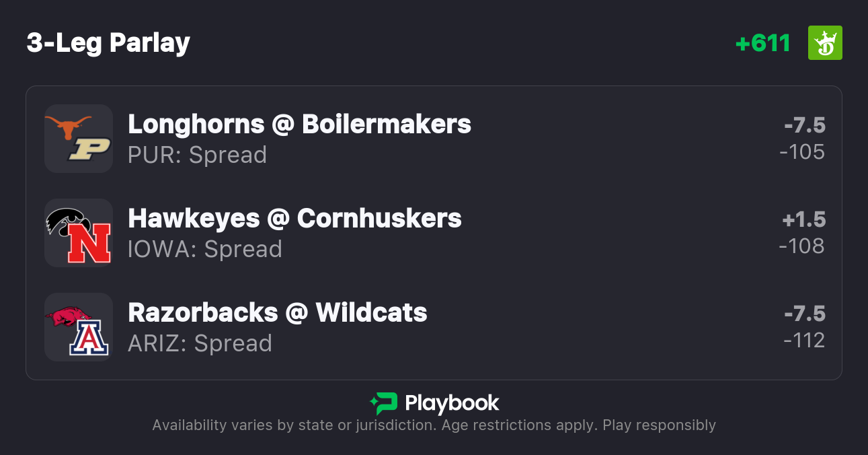The height and width of the screenshot is (455, 868).
Task: Click the green Playbook logo icon
Action: click(383, 403)
